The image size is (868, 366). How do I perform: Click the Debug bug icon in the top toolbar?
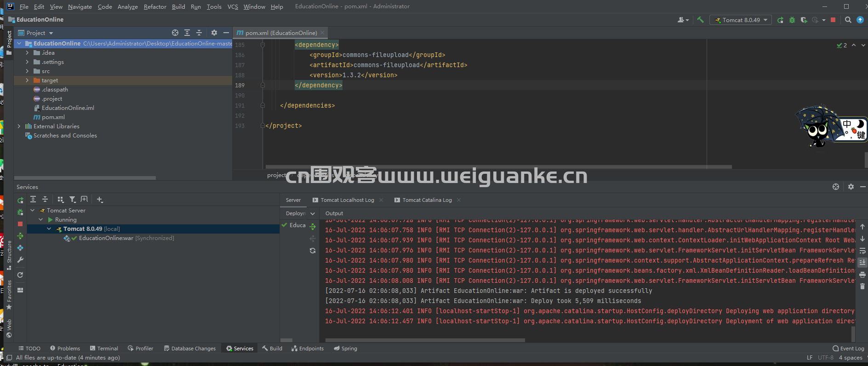click(792, 20)
